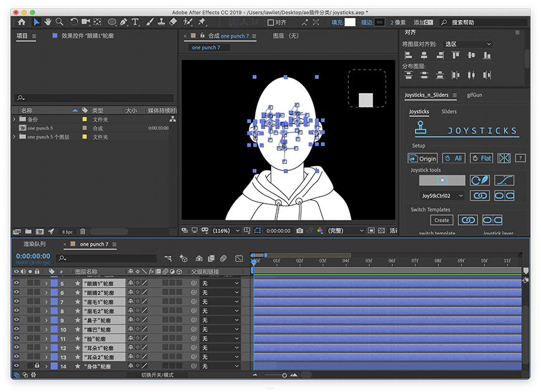
Task: Switch to the Sliders tab
Action: click(449, 112)
